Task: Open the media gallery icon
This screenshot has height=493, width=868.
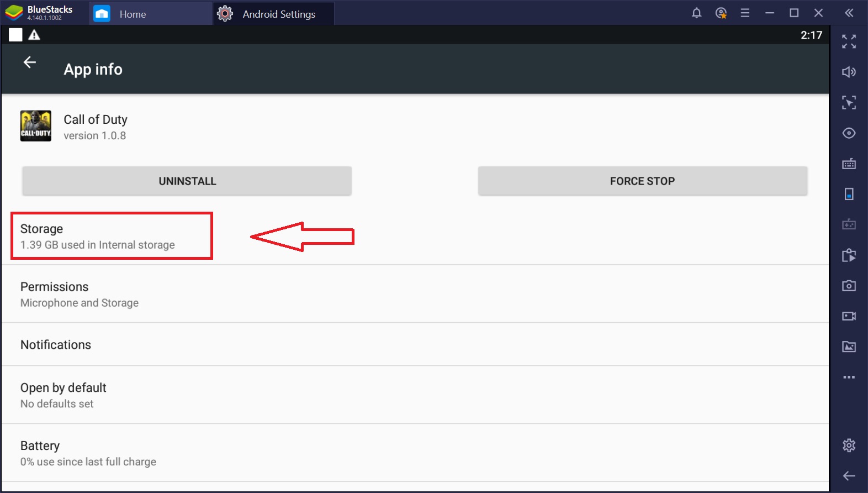Action: click(x=849, y=347)
